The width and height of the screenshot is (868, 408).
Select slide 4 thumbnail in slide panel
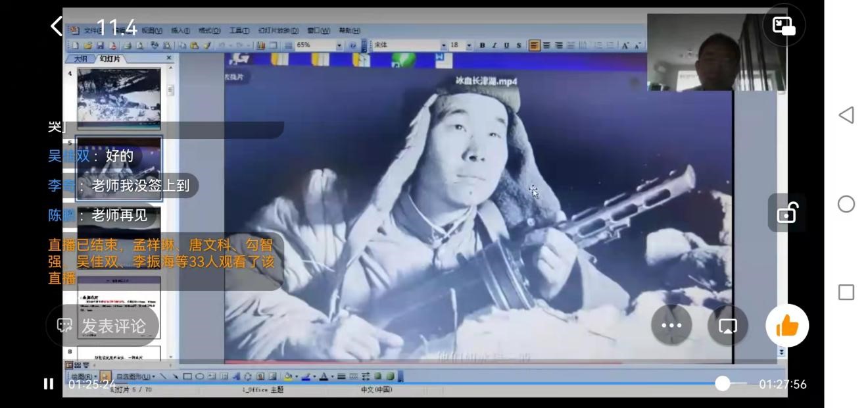(118, 97)
